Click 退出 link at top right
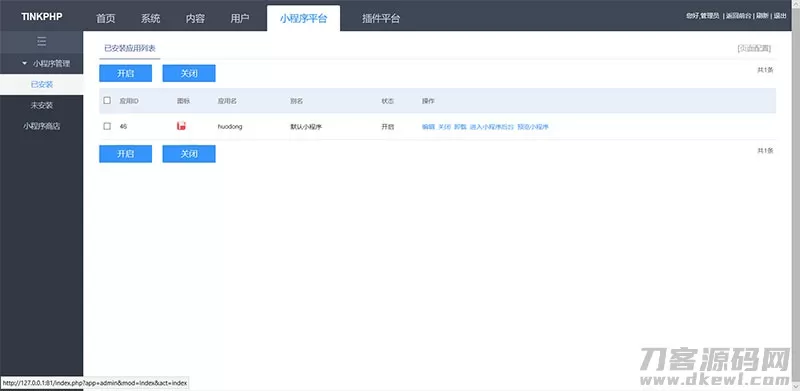This screenshot has width=800, height=391. tap(780, 16)
